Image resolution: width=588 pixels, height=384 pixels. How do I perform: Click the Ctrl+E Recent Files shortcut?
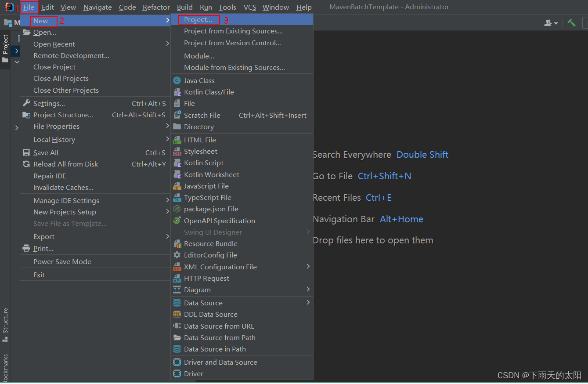pos(379,197)
